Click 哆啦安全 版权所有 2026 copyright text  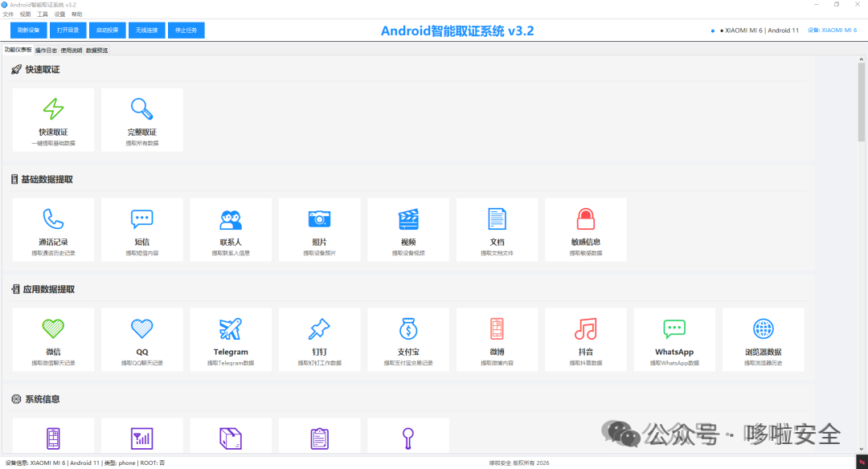point(519,463)
